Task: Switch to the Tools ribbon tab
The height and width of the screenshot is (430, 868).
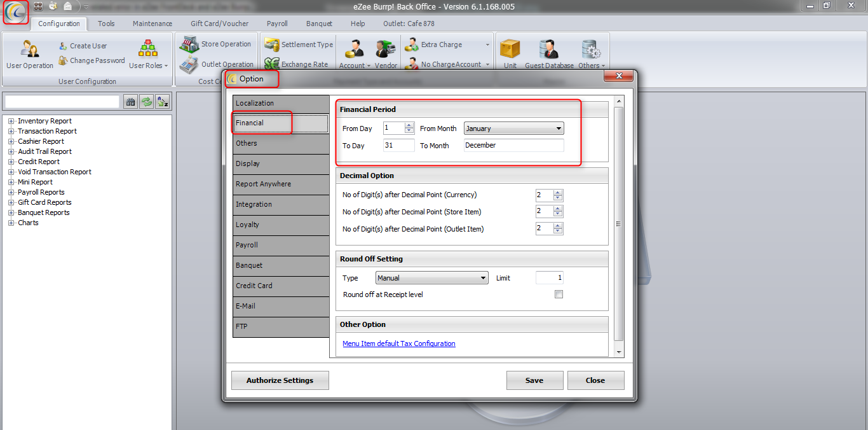Action: pos(106,24)
